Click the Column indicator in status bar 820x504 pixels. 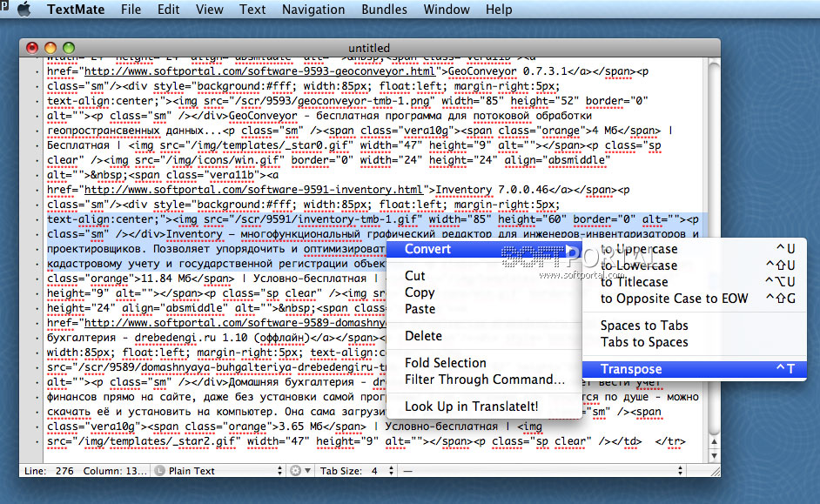point(115,471)
